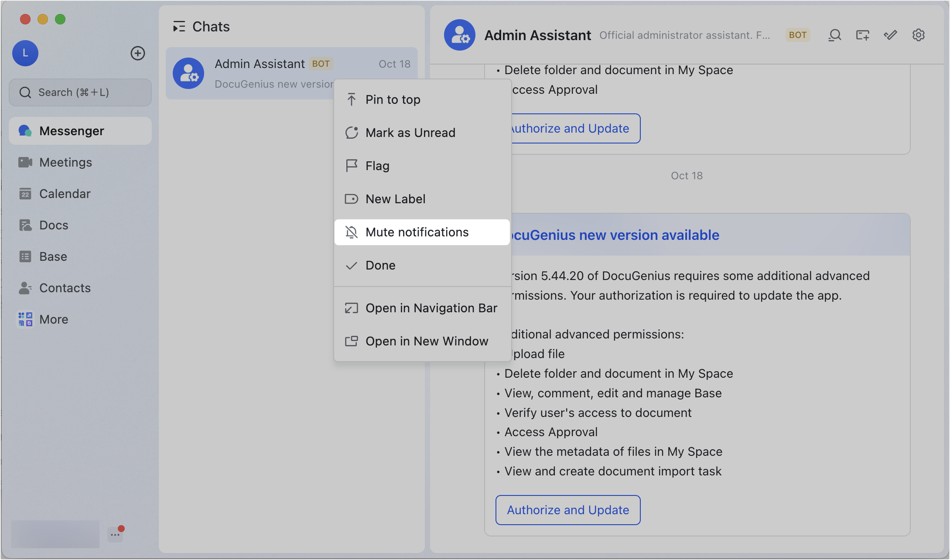Select Mark as Unread option

410,133
